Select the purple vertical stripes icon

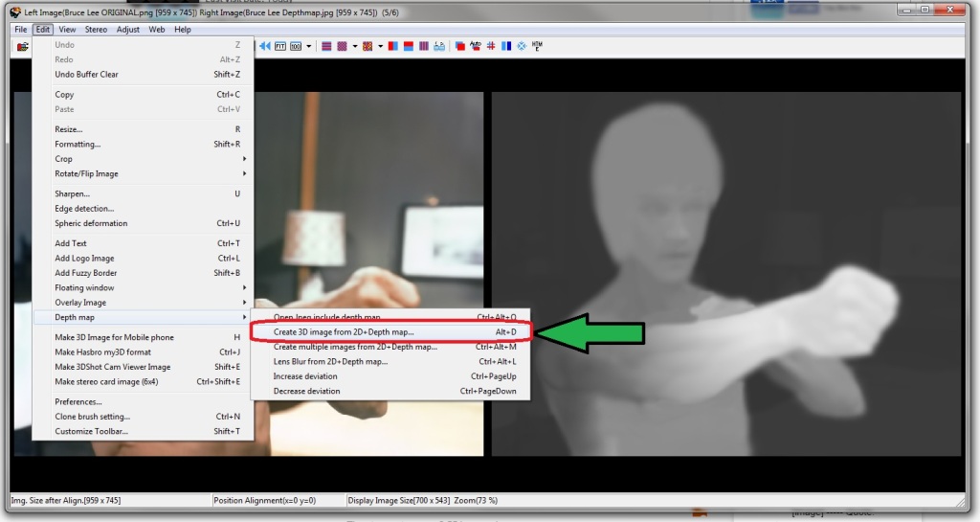(424, 46)
